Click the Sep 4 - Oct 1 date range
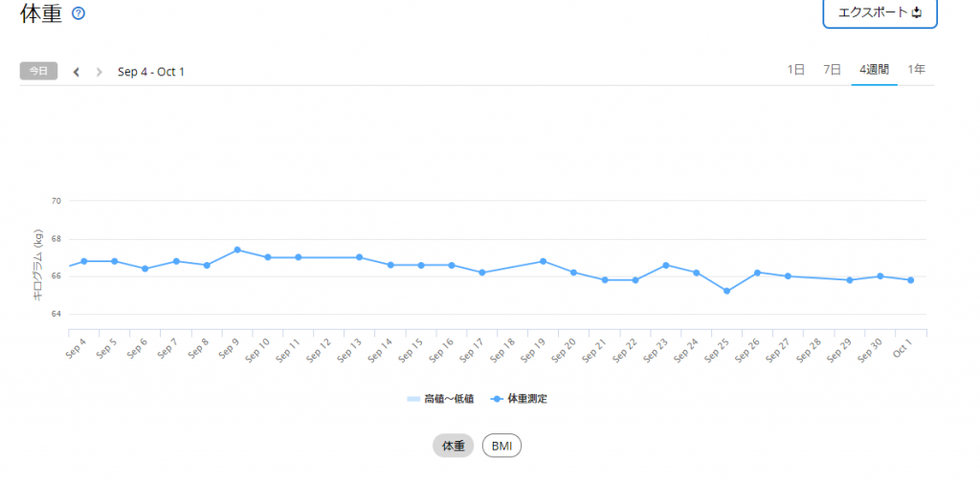This screenshot has height=483, width=980. [x=151, y=72]
